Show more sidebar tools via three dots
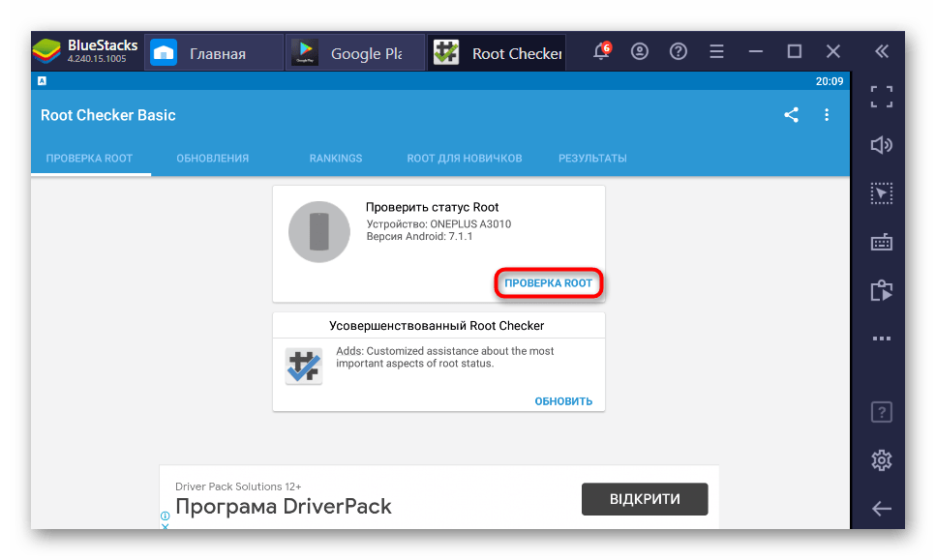The width and height of the screenshot is (936, 560). (x=882, y=339)
